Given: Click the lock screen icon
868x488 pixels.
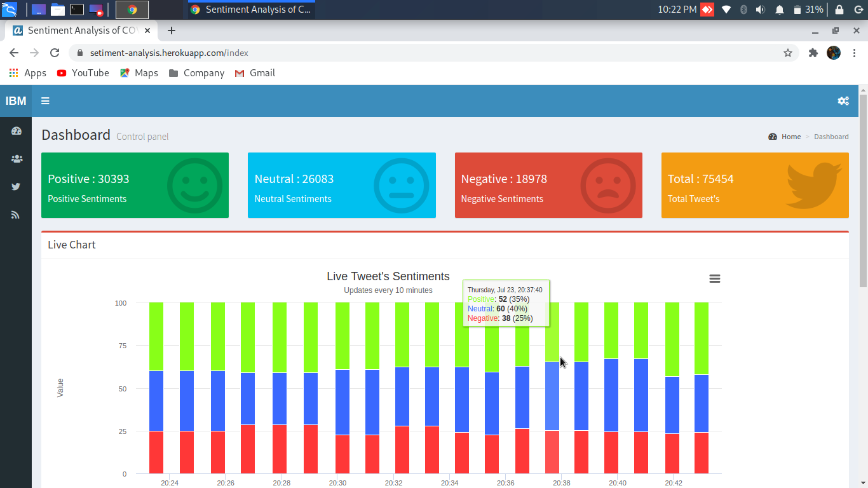Looking at the screenshot, I should pos(839,10).
